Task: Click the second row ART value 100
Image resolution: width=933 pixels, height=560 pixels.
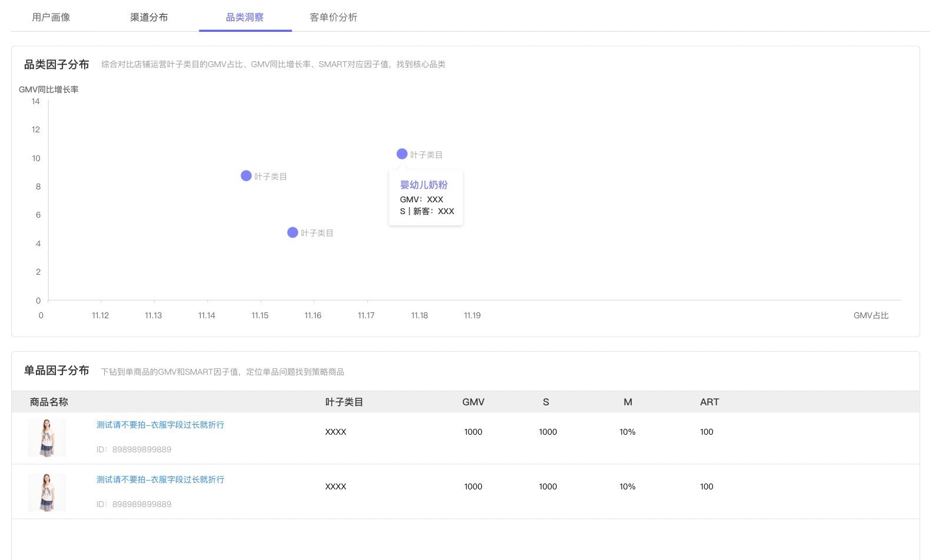Action: (707, 486)
